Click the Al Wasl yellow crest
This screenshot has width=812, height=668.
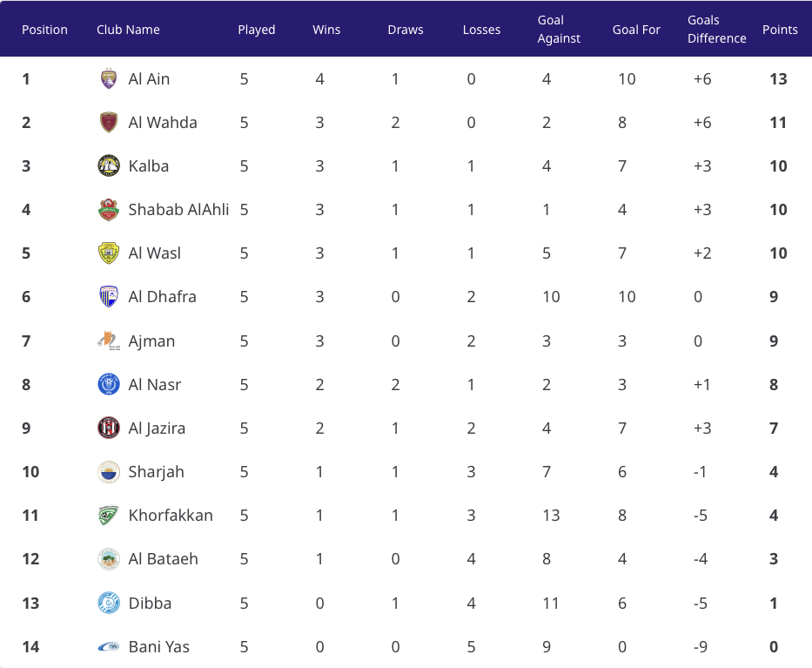click(108, 253)
